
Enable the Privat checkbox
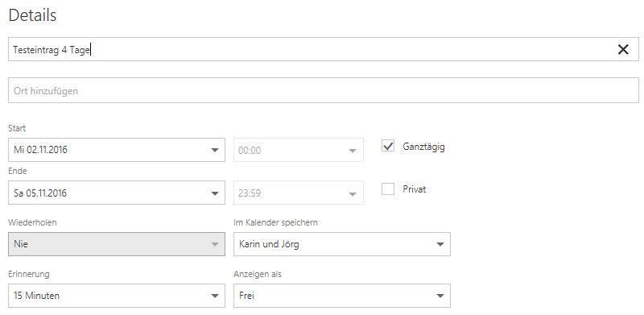388,189
